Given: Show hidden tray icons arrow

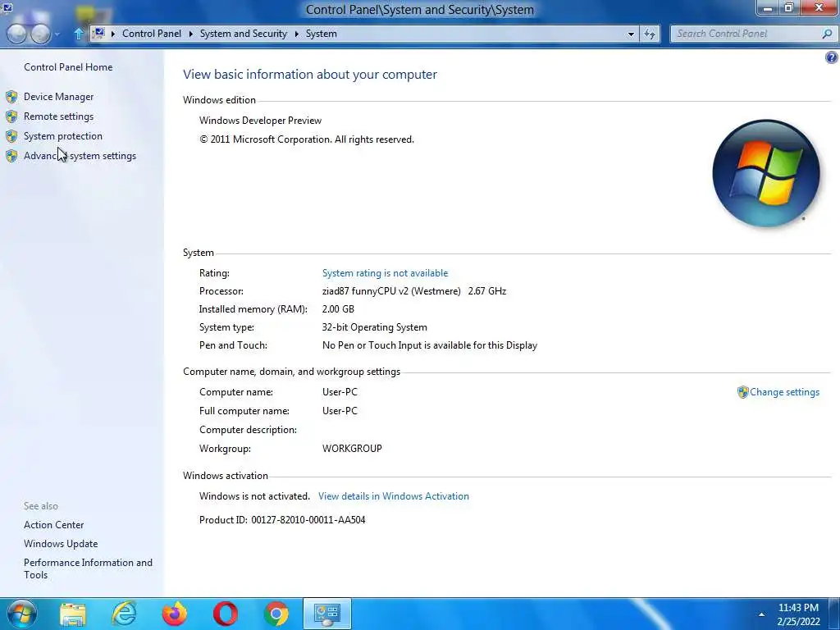Looking at the screenshot, I should click(761, 614).
